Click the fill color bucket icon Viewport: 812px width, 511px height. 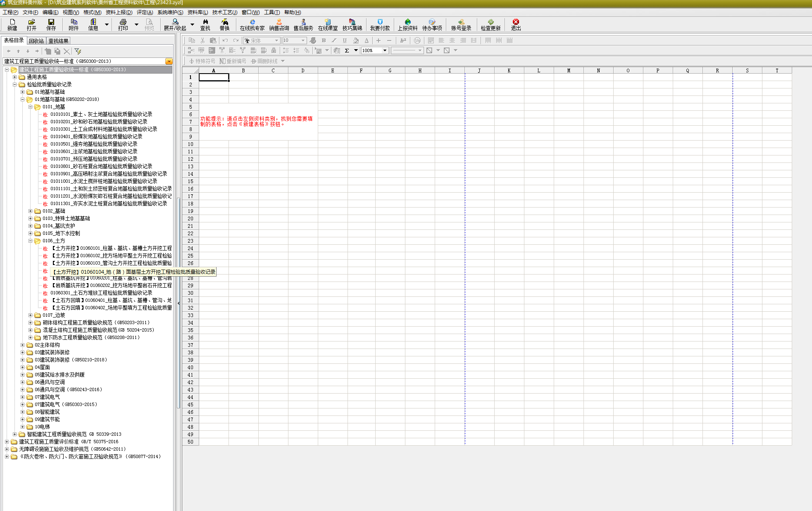pos(356,41)
